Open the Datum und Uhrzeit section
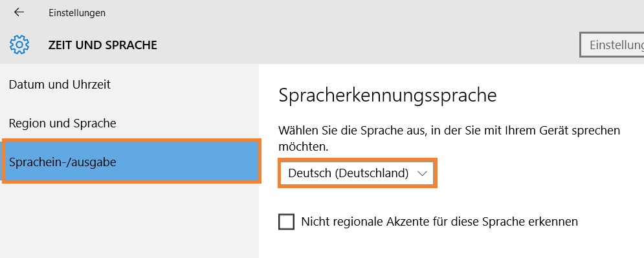Screen dimensions: 644x258 [x=60, y=85]
